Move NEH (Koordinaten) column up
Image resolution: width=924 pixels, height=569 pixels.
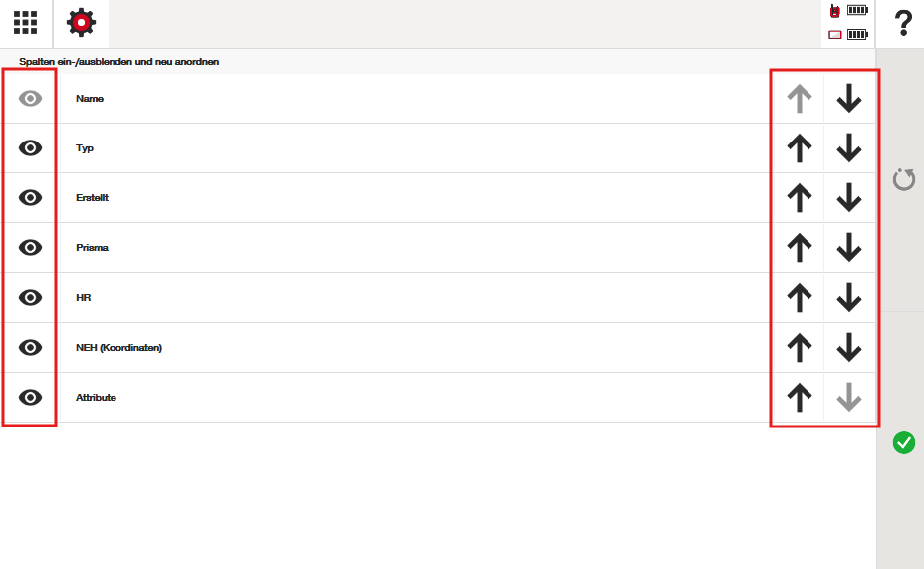pos(799,348)
